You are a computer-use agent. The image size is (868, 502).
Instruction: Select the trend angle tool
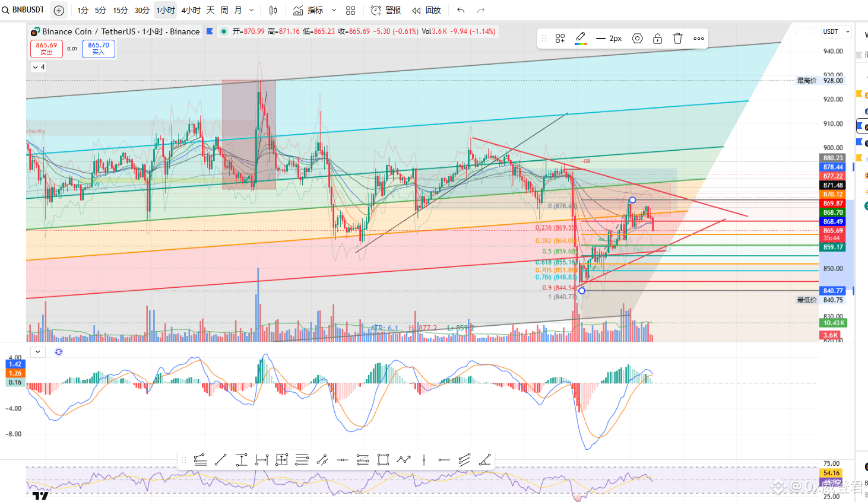tap(484, 460)
